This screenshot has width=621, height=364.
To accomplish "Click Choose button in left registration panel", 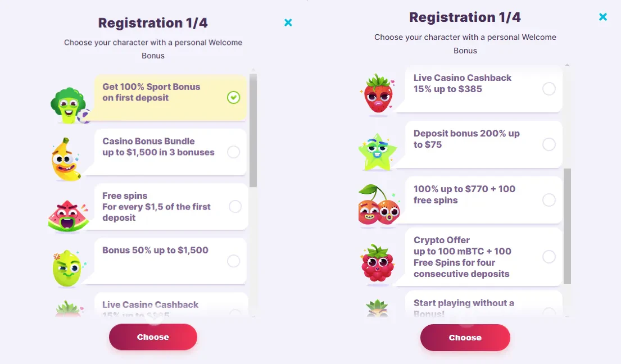I will point(153,337).
